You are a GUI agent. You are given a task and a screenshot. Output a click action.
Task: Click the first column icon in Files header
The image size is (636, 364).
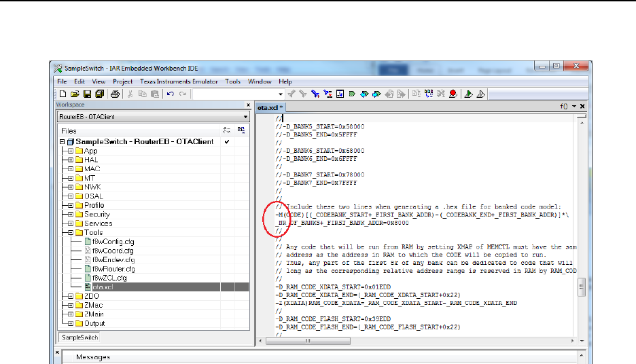227,130
